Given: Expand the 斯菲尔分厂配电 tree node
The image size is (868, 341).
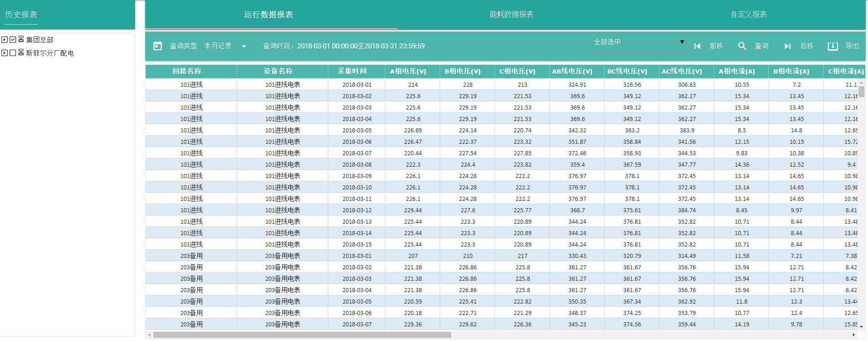Looking at the screenshot, I should [5, 53].
